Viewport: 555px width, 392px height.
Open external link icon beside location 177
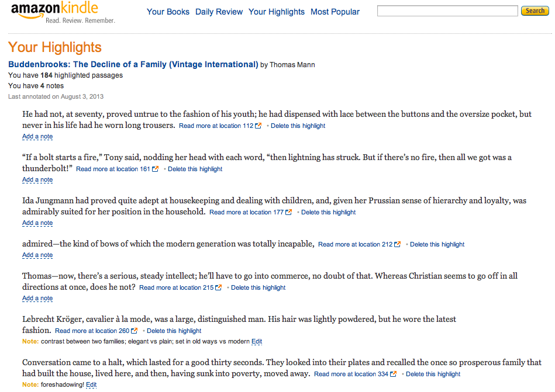coord(289,213)
